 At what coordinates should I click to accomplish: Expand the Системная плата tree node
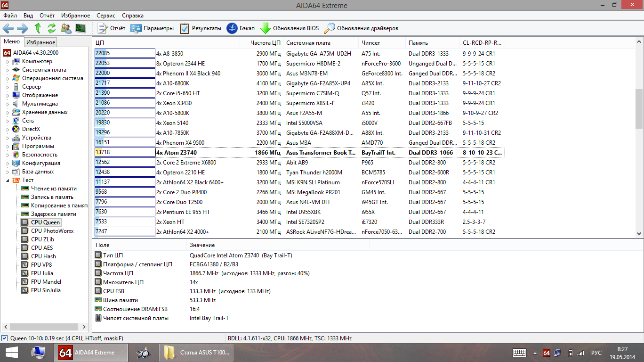click(8, 70)
